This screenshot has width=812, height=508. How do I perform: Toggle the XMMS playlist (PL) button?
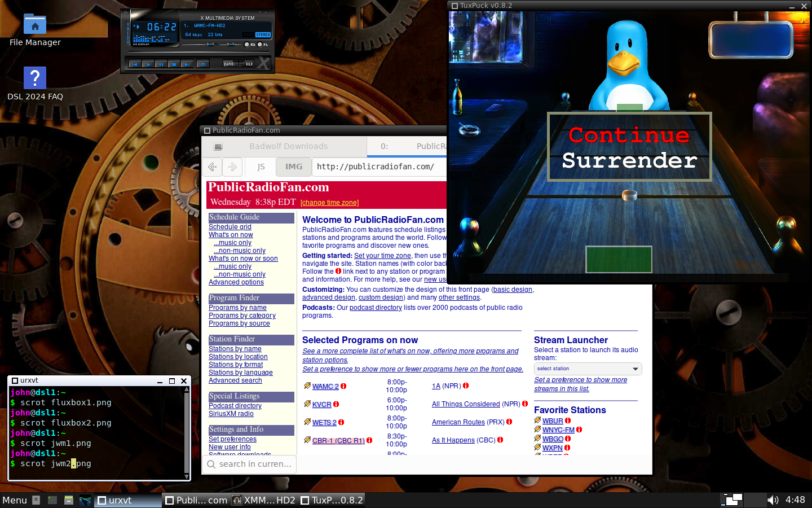260,45
